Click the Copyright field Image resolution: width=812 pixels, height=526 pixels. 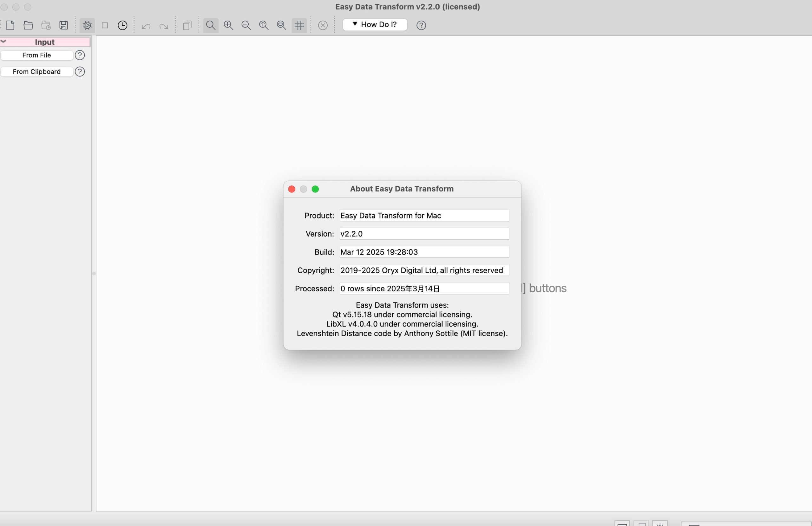tap(424, 270)
